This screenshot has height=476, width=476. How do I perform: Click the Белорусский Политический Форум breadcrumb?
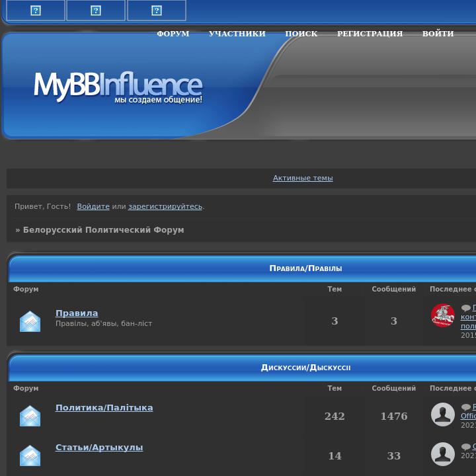click(104, 230)
